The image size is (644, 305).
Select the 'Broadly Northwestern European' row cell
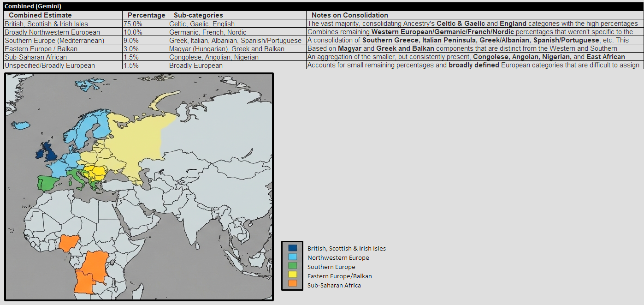[x=52, y=32]
